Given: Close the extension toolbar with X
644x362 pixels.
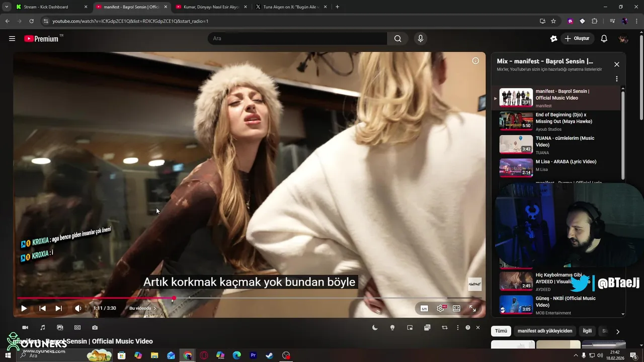Looking at the screenshot, I should click(478, 327).
